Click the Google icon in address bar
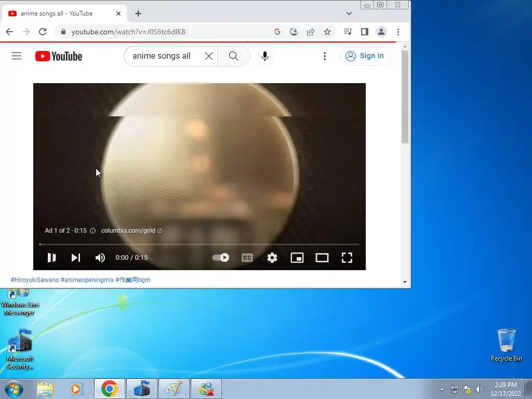The width and height of the screenshot is (532, 399). coord(277,32)
